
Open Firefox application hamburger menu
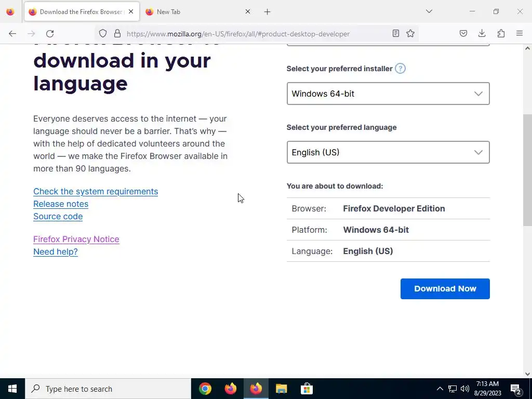point(520,33)
